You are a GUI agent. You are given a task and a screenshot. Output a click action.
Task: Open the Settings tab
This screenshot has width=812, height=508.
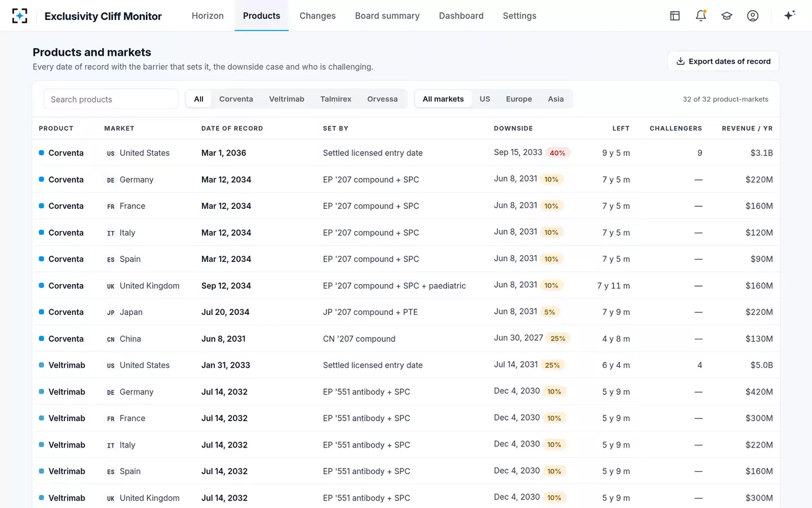pos(520,16)
